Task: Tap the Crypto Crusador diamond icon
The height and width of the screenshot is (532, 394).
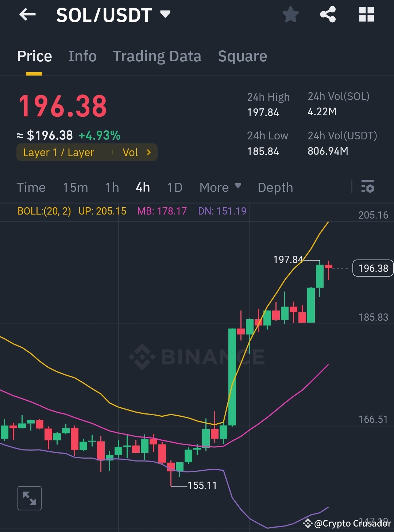Action: click(x=308, y=524)
